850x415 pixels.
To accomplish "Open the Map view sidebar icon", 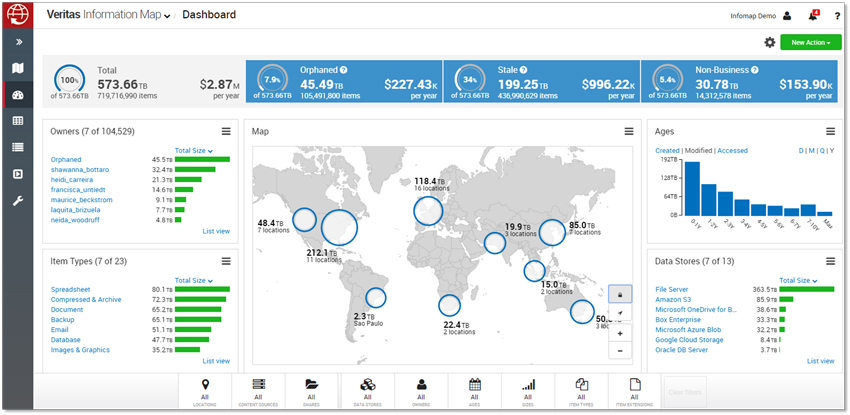I will tap(18, 68).
